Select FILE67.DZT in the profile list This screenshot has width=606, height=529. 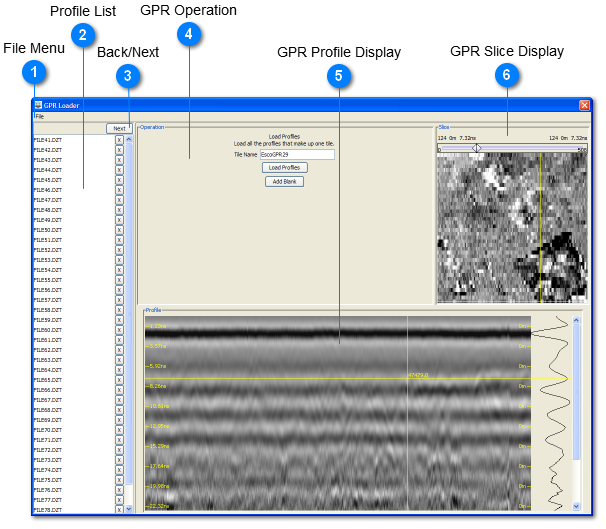(x=48, y=400)
